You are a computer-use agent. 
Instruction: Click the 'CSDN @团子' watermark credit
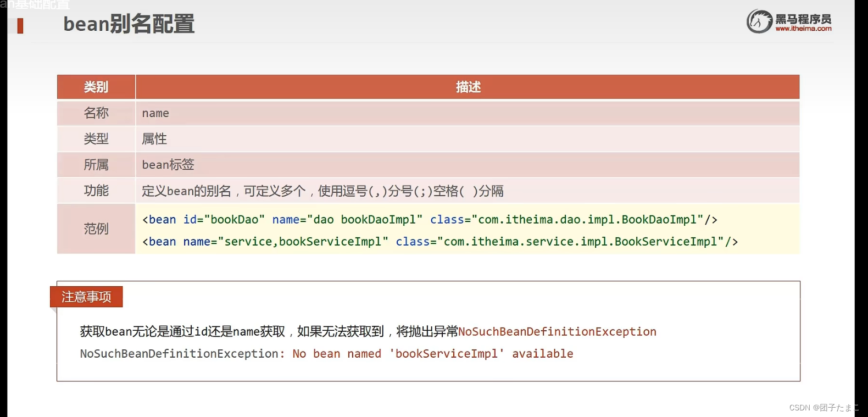click(823, 408)
